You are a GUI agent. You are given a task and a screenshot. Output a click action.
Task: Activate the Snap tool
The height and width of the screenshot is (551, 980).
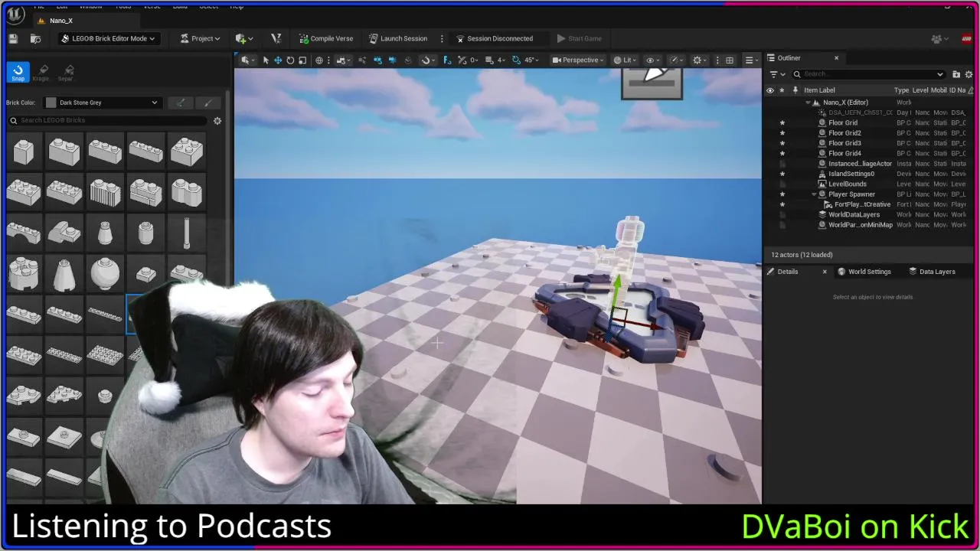pos(18,72)
